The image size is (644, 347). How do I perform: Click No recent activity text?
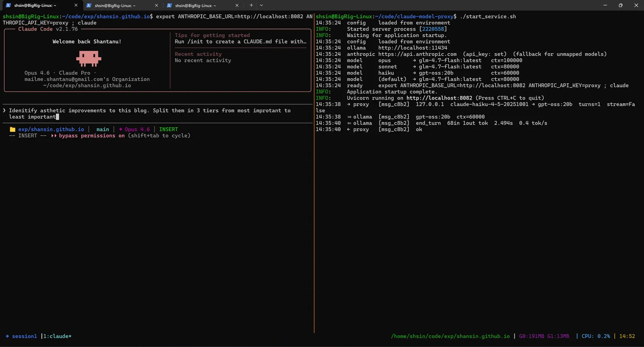pos(203,60)
